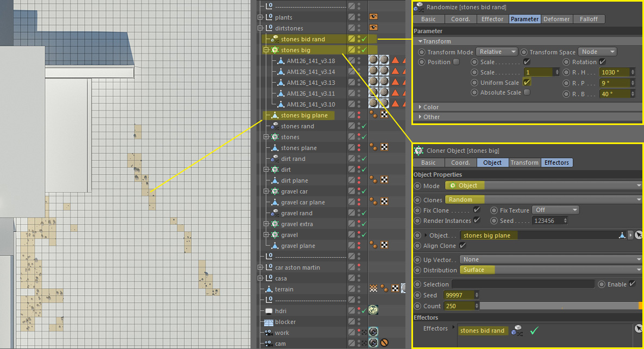
Task: Click the Seed 99997 input field
Action: click(x=459, y=295)
